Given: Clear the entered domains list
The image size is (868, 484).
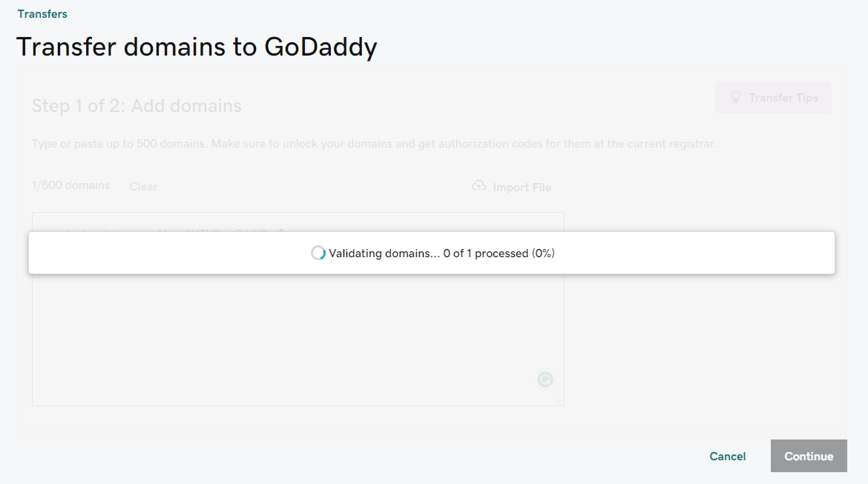Looking at the screenshot, I should tap(143, 186).
